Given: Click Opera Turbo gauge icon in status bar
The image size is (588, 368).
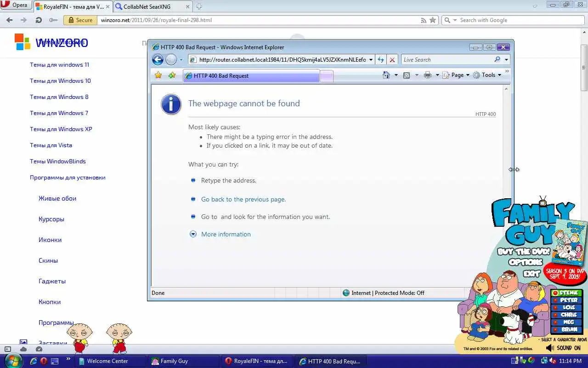Looking at the screenshot, I should pyautogui.click(x=39, y=349).
